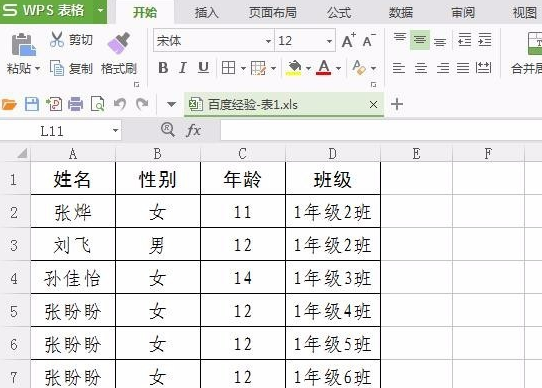Increase the indent level
This screenshot has width=542, height=388.
point(485,40)
